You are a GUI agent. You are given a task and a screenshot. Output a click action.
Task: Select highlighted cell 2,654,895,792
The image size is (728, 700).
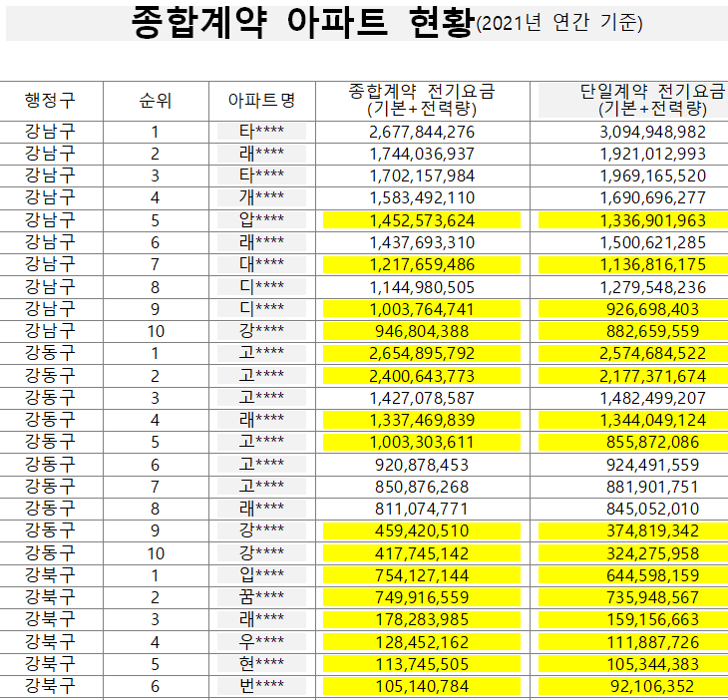coord(422,354)
